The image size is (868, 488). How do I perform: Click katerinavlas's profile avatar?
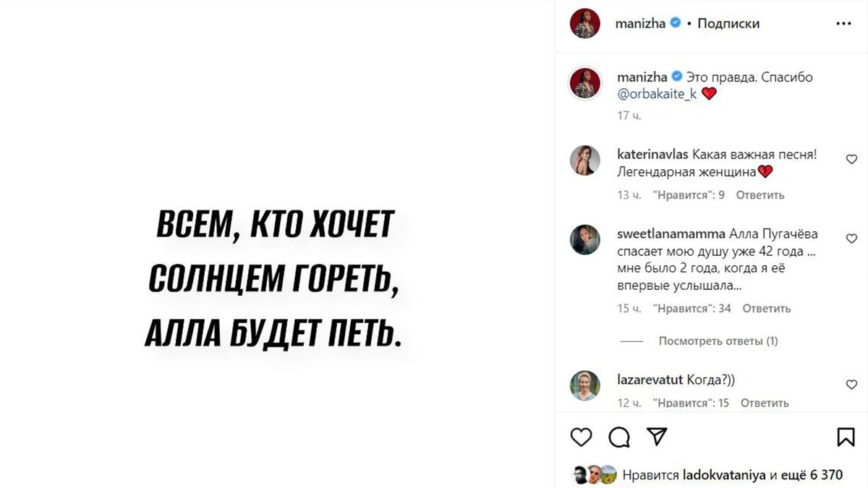(x=584, y=160)
